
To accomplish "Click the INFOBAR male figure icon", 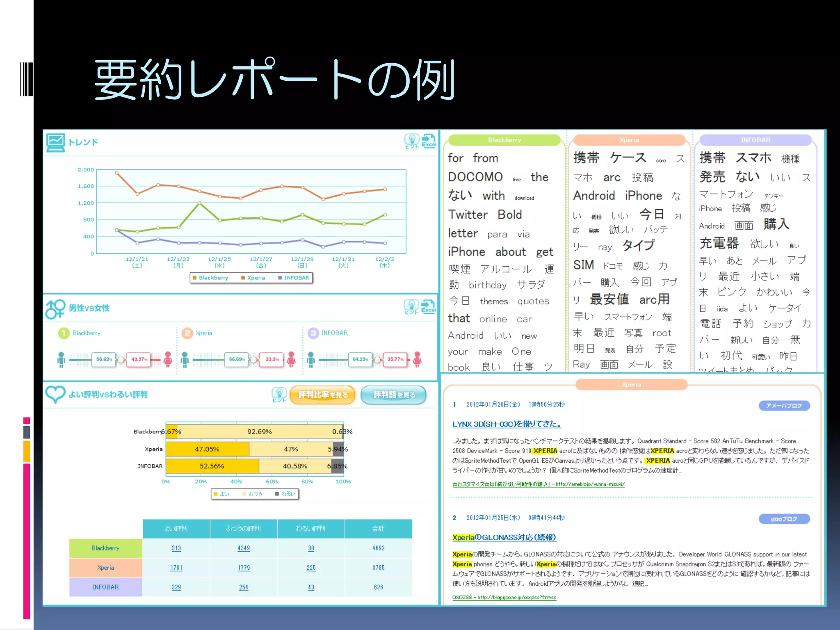I will (x=310, y=360).
